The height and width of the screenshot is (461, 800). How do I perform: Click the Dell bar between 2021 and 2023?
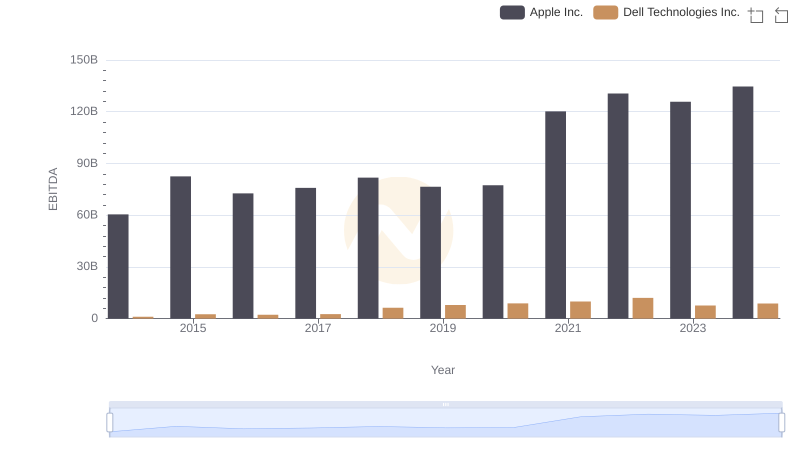pos(643,308)
